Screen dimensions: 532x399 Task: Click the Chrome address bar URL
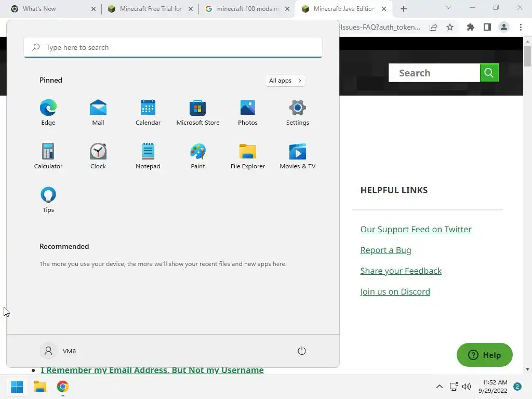click(380, 27)
